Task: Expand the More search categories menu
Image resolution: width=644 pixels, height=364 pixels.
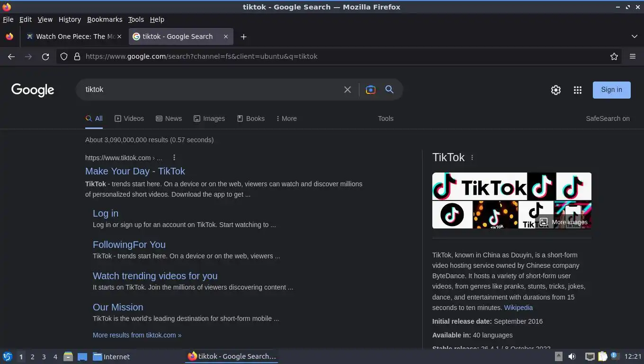Action: click(x=286, y=118)
